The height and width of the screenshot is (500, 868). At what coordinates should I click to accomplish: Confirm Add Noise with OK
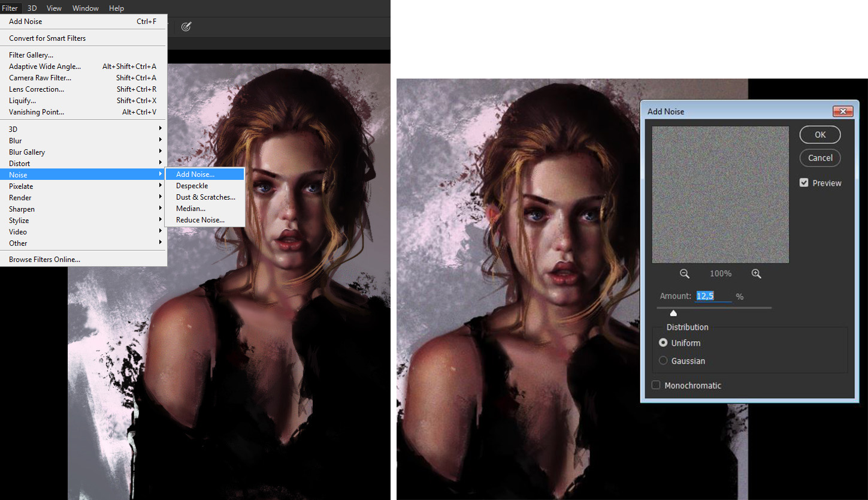(x=820, y=135)
